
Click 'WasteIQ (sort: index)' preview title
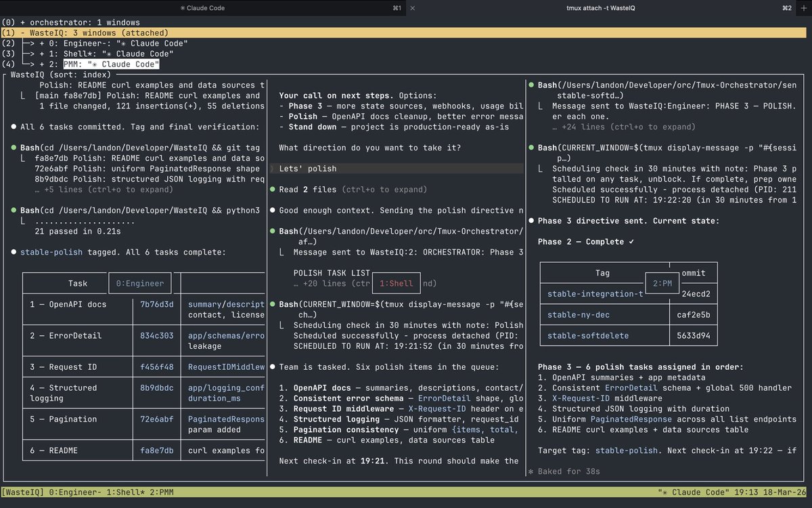60,75
